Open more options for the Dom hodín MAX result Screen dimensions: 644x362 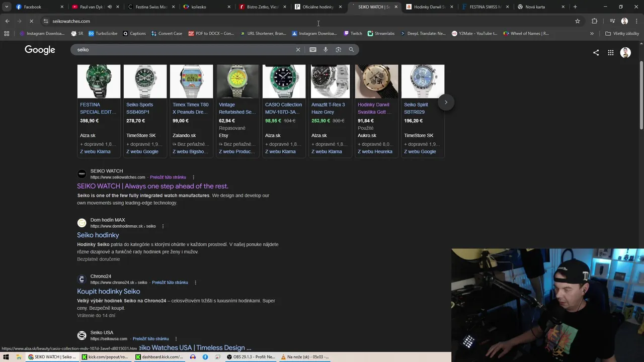[163, 226]
